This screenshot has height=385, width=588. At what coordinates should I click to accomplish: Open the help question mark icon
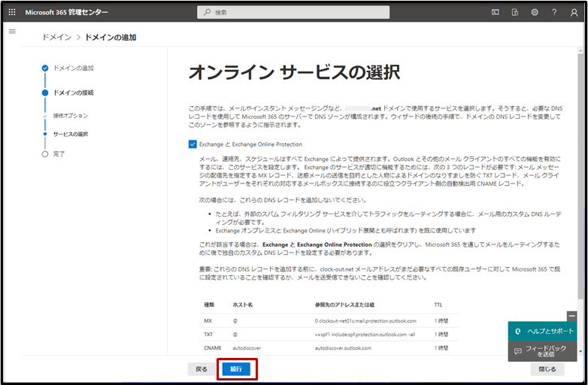(554, 12)
